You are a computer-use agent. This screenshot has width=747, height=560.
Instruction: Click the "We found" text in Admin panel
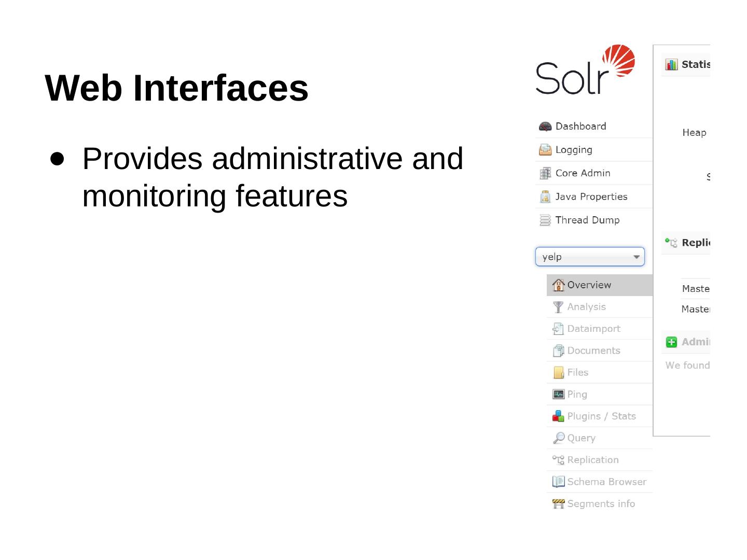[687, 366]
